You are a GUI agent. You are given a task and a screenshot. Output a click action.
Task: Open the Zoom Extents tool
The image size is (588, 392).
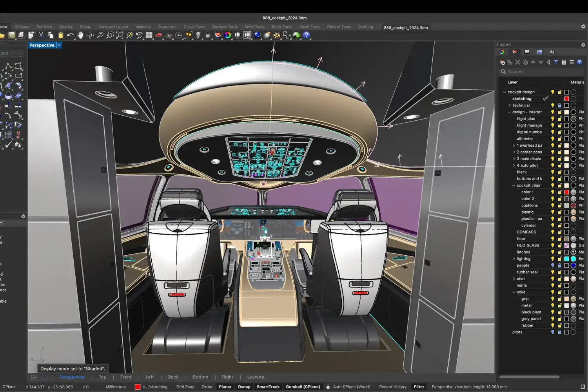pos(119,35)
